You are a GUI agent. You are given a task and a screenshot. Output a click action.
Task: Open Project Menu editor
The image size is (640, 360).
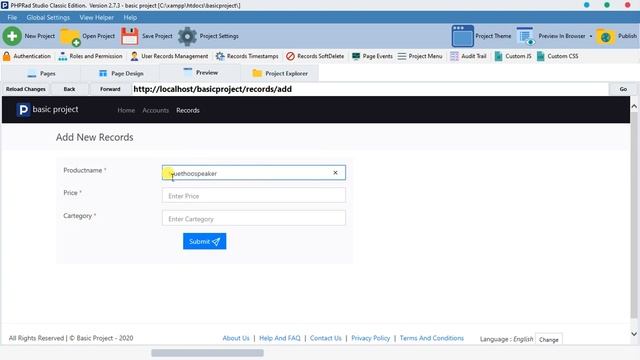420,56
